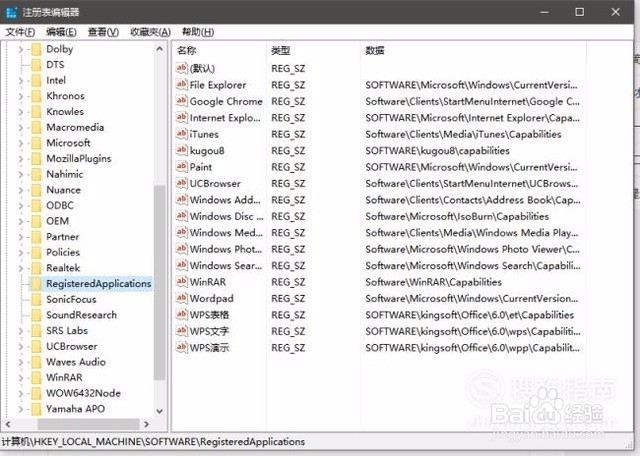
Task: Click the WPS文字 value's ab icon
Action: [182, 331]
